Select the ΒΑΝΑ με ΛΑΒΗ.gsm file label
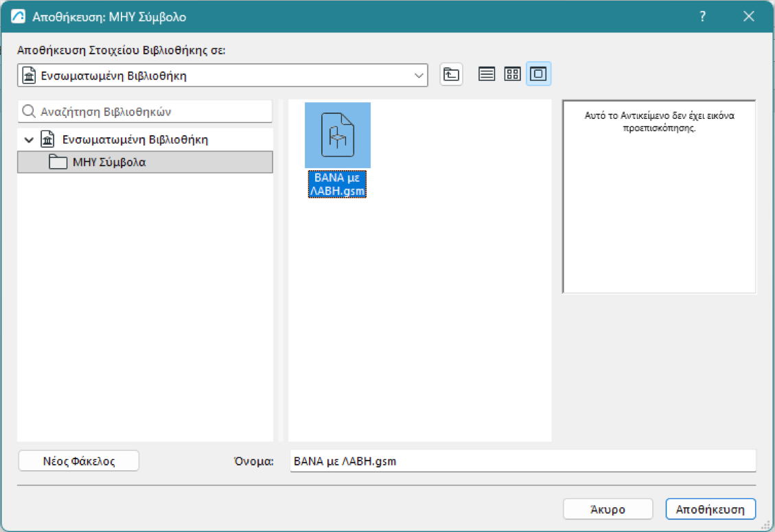 (x=337, y=184)
